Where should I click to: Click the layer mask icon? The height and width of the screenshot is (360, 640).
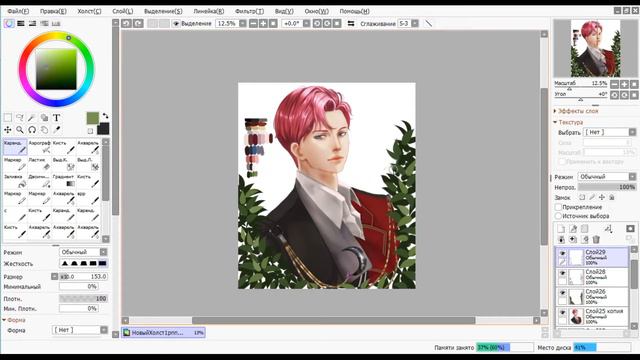click(630, 229)
